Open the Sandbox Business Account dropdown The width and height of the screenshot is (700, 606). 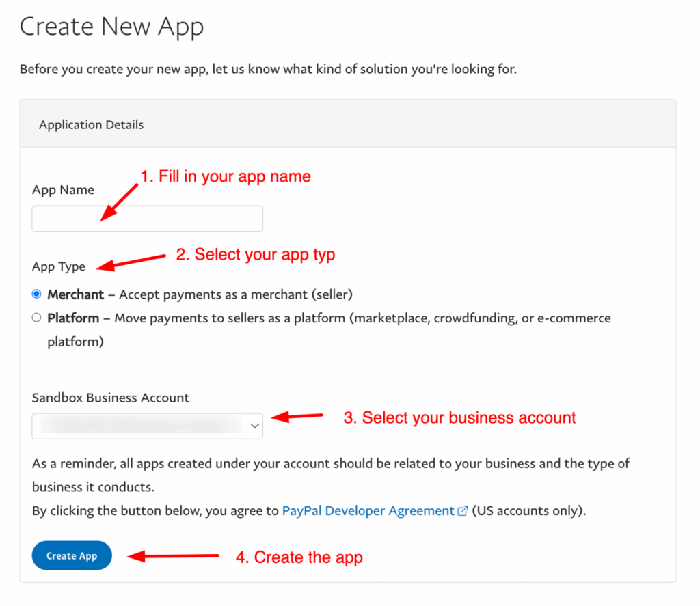point(147,426)
